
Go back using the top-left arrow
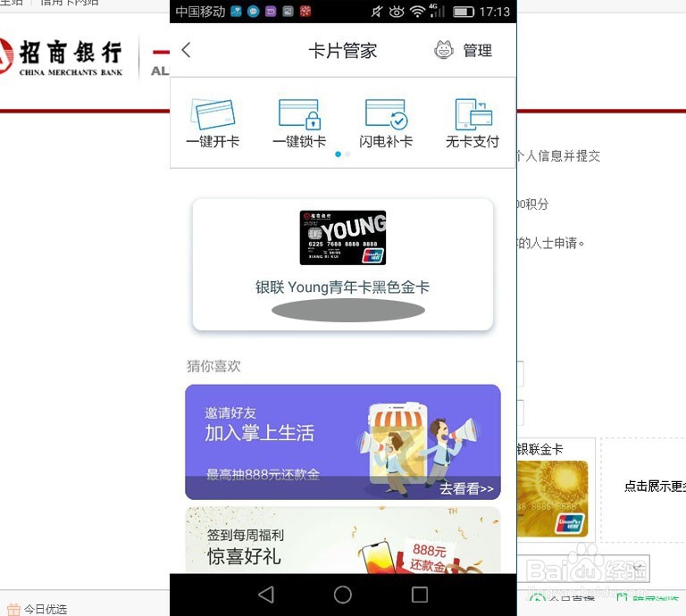(x=187, y=50)
